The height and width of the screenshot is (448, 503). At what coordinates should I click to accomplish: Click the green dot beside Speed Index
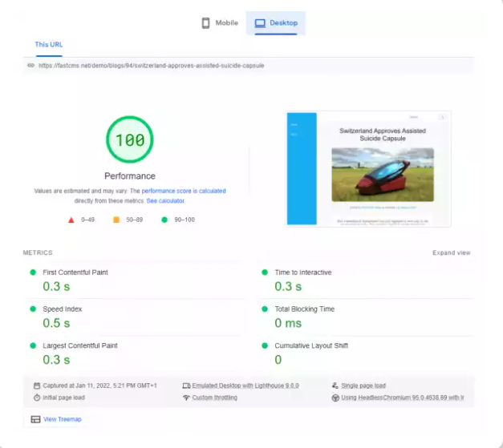click(x=33, y=309)
